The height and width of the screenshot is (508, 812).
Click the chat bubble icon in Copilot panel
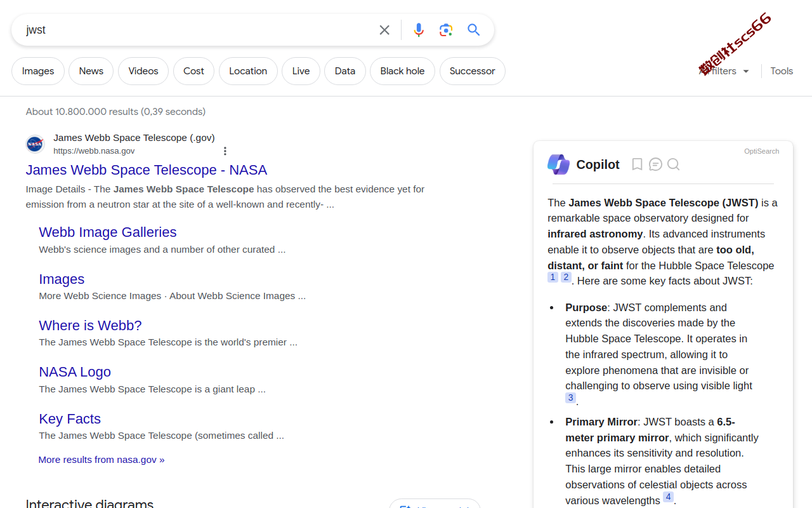655,164
